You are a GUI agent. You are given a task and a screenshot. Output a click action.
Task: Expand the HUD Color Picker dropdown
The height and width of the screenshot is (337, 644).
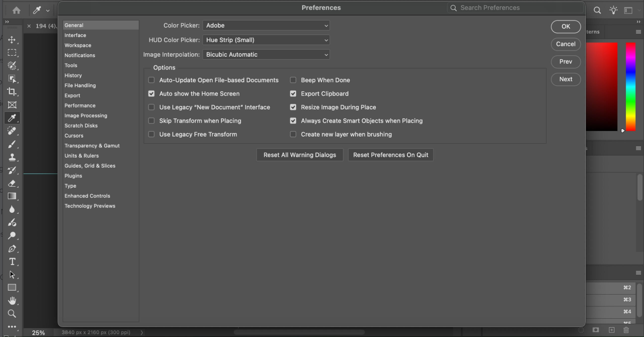point(266,40)
